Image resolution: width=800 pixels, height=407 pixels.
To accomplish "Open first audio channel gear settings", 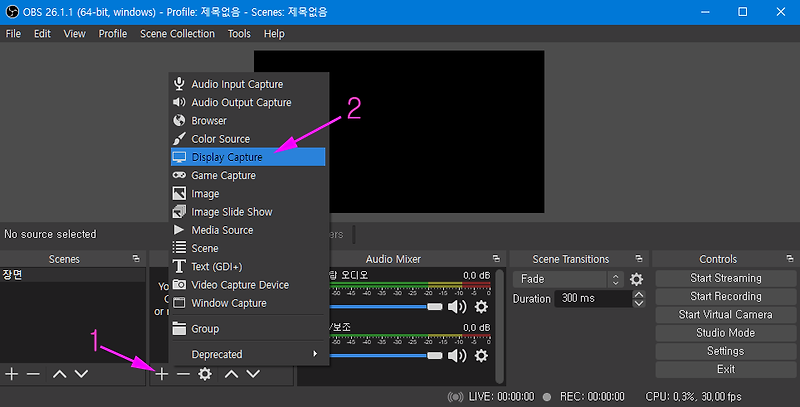I will [481, 307].
